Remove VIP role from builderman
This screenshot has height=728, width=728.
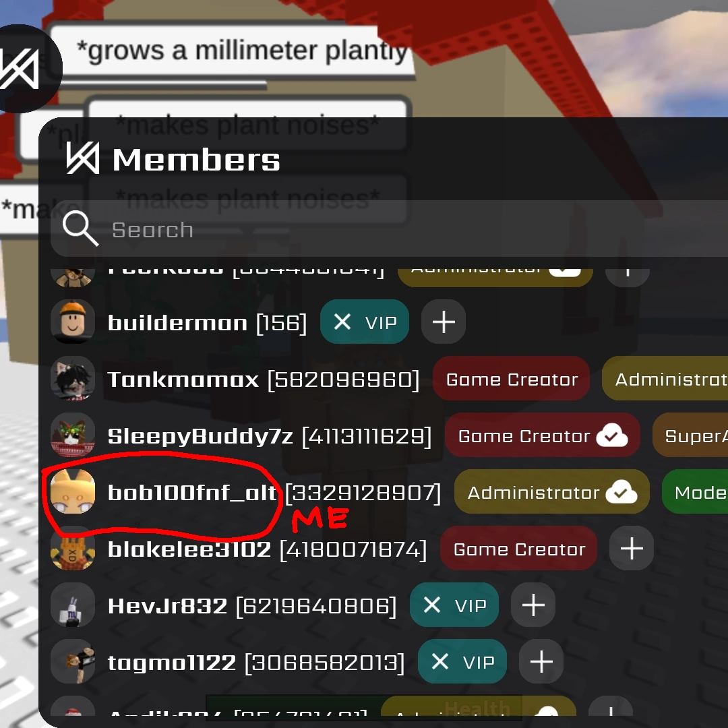(x=342, y=322)
